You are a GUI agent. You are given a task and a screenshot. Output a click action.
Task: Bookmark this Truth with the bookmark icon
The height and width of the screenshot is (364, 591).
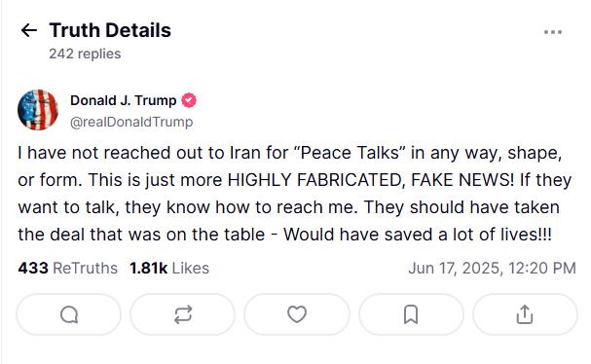[x=411, y=314]
